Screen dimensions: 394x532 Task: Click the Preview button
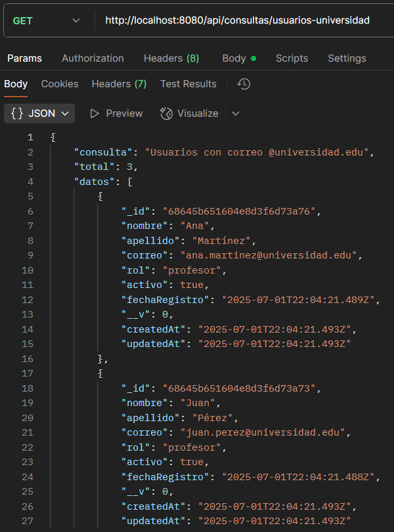tap(116, 113)
